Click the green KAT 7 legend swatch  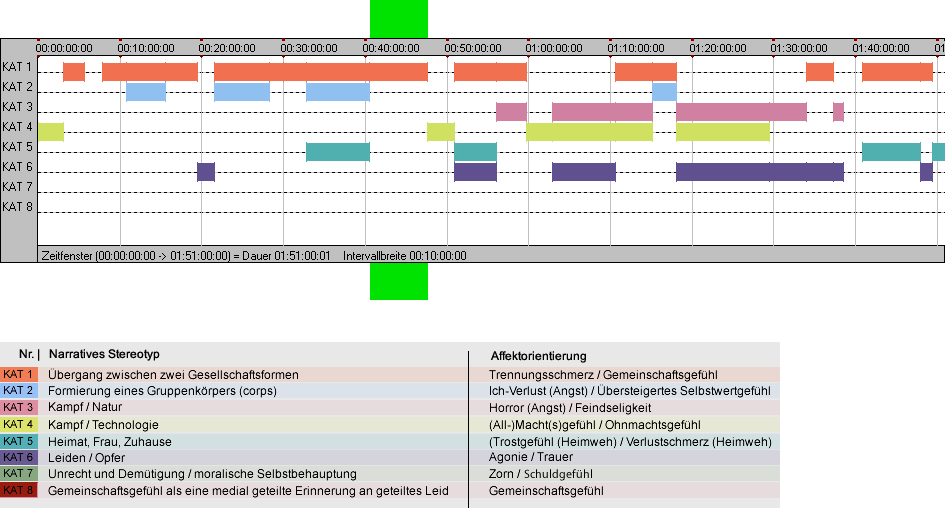(x=19, y=473)
